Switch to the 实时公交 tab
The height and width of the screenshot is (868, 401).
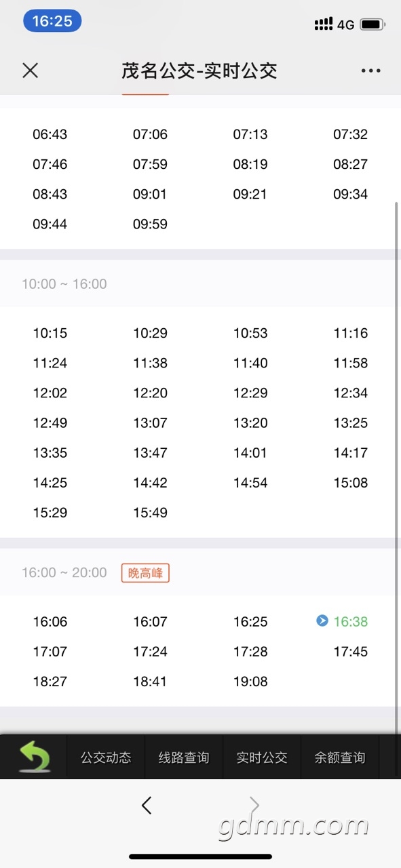click(x=262, y=757)
